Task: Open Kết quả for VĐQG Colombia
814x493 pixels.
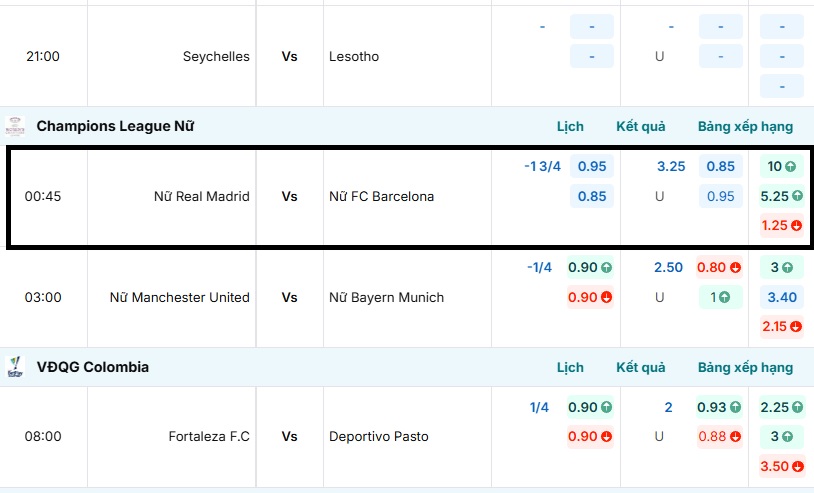Action: point(641,367)
